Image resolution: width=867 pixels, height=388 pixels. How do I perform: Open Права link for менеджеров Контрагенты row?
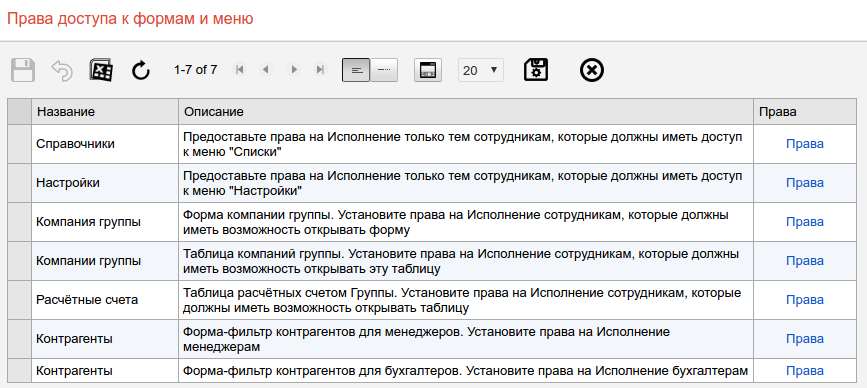pyautogui.click(x=805, y=339)
